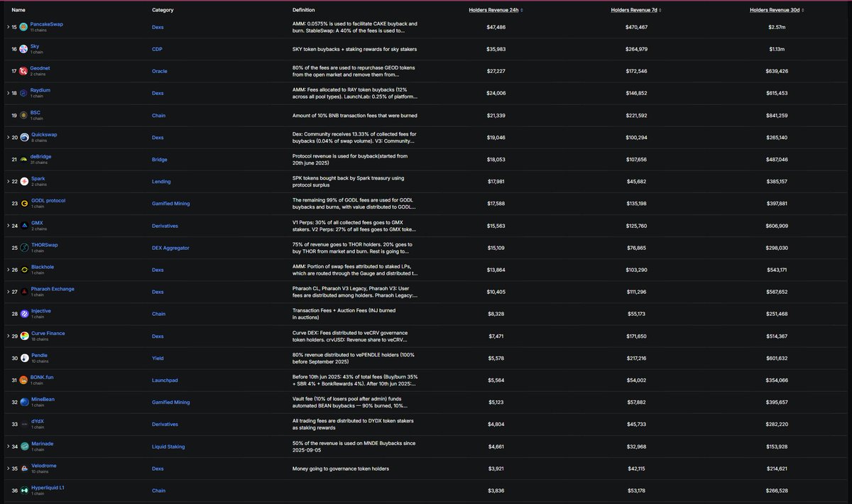The height and width of the screenshot is (504, 852).
Task: Open the Hyperliquid L1 name link
Action: tap(48, 487)
